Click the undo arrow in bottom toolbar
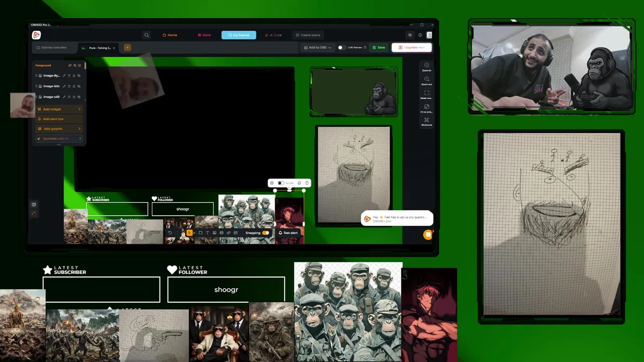Image resolution: width=644 pixels, height=362 pixels. (170, 233)
